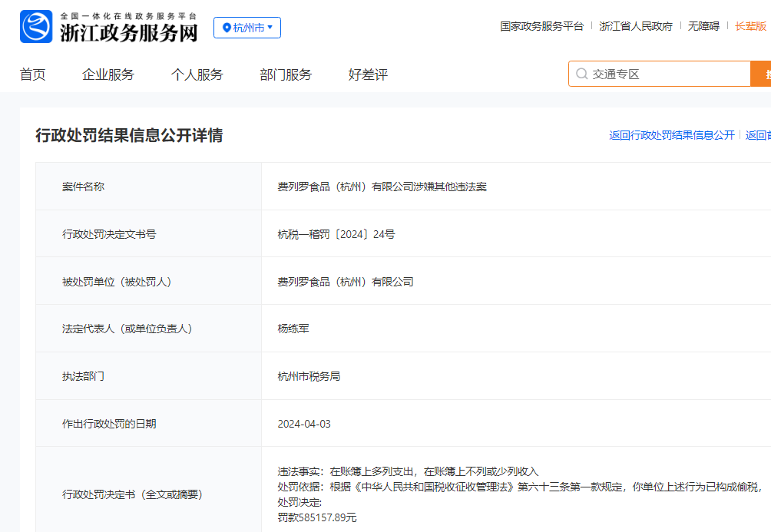Visit the 国家政务服务平台 link
Image resolution: width=771 pixels, height=532 pixels.
coord(542,26)
